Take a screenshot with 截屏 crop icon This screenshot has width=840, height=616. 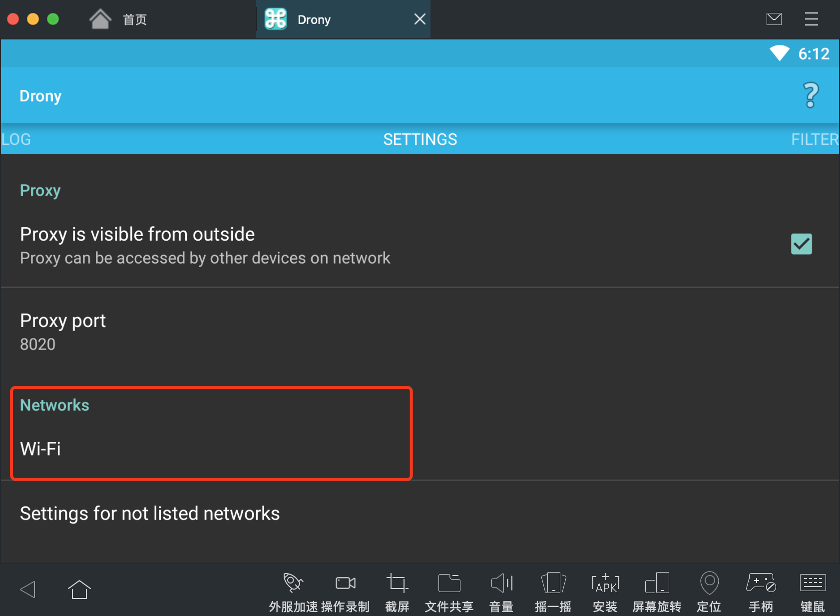pos(397,583)
